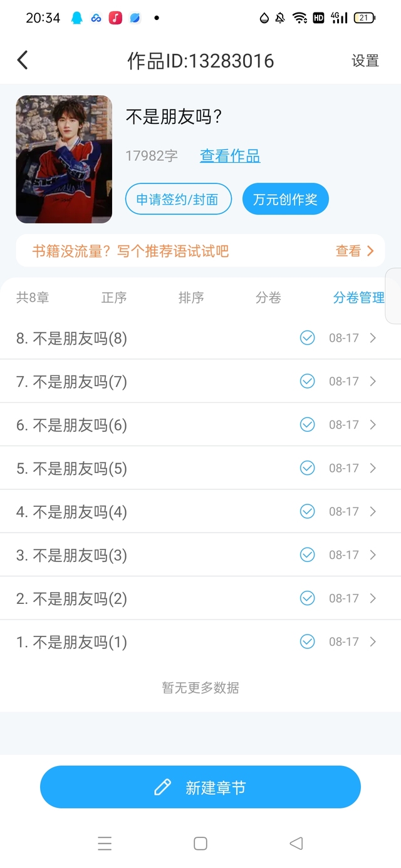
Task: Open QQ penguin notification icon
Action: pyautogui.click(x=76, y=18)
